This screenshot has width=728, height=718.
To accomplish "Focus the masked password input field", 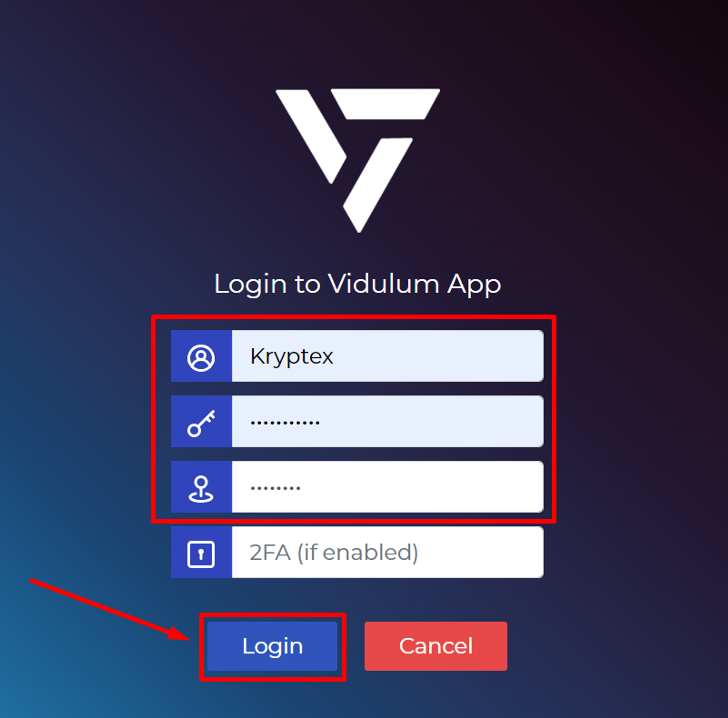I will tap(387, 421).
